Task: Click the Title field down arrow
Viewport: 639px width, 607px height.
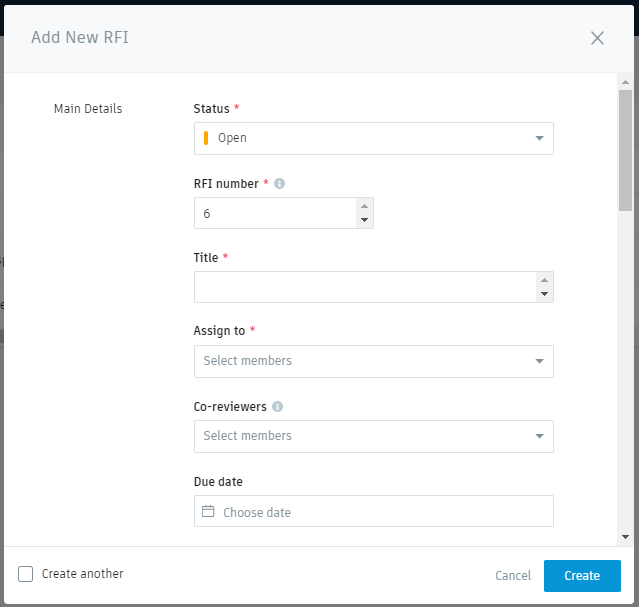Action: 544,294
